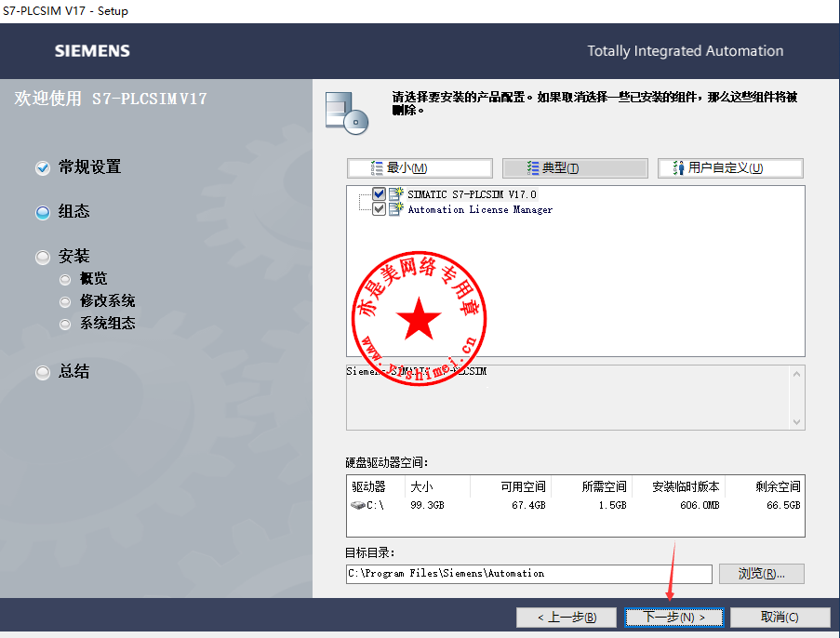Click the SIEMENS logo in the header
Image resolution: width=840 pixels, height=638 pixels.
click(92, 51)
